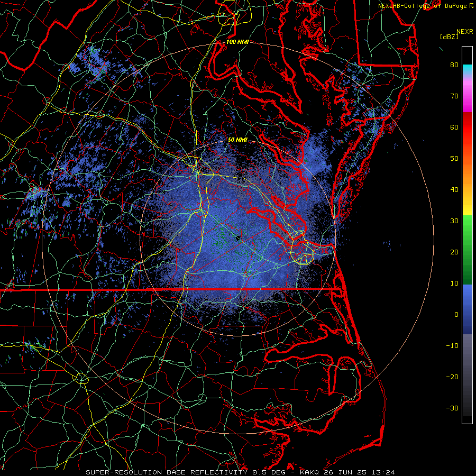Click the NEXR label at top right
The height and width of the screenshot is (476, 476).
click(x=464, y=32)
